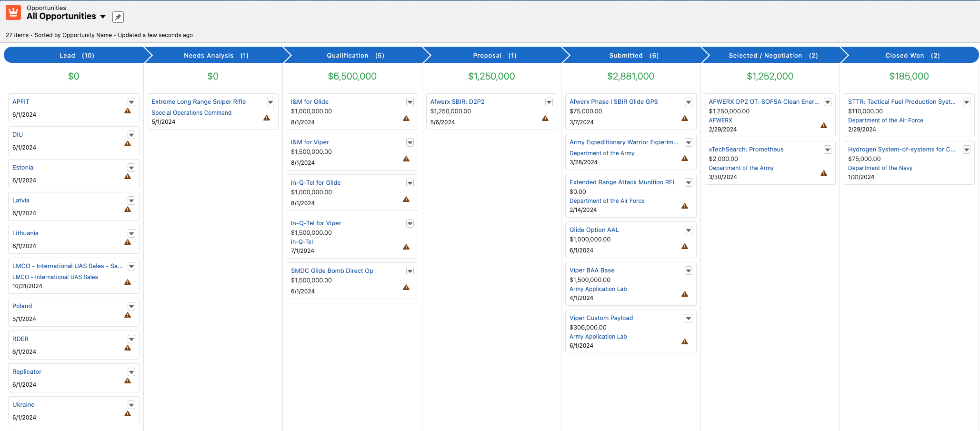Click warning icon on I&M for Glide card
This screenshot has width=980, height=431.
[406, 119]
